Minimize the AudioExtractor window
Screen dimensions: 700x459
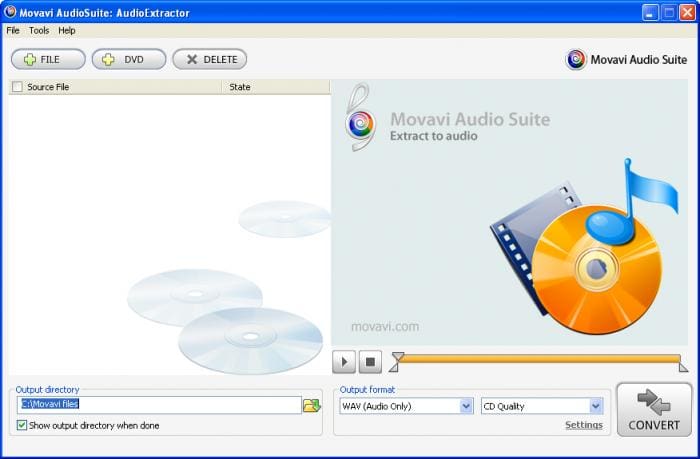tap(650, 13)
